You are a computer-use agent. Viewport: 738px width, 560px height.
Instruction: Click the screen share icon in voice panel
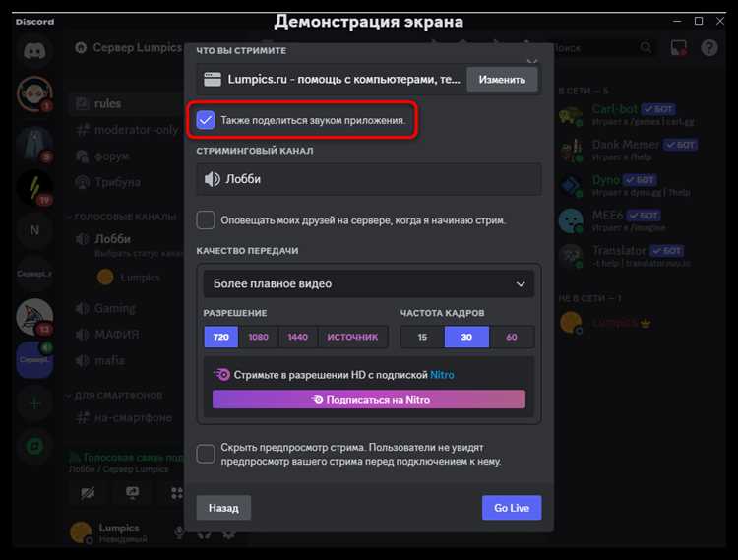click(x=132, y=493)
